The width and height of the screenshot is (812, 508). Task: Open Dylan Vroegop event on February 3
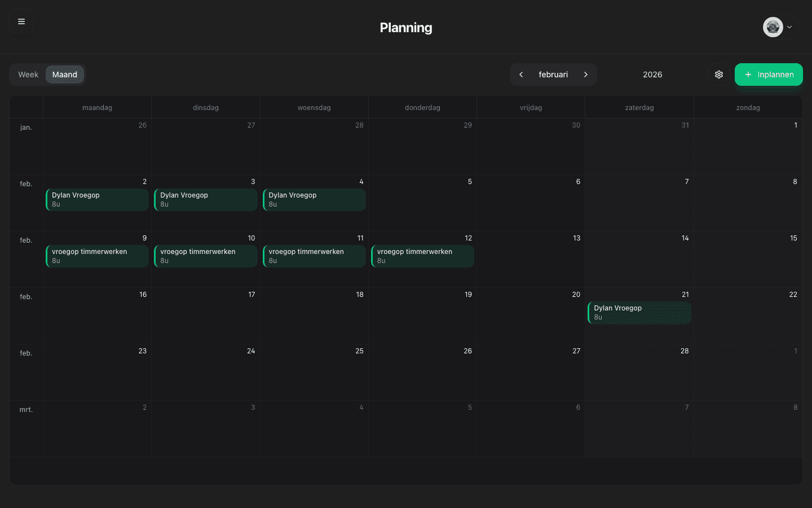pos(205,200)
